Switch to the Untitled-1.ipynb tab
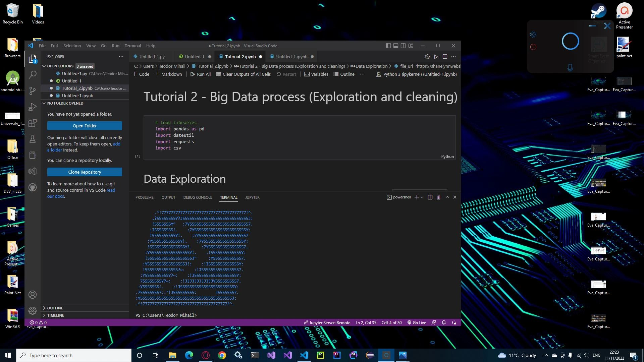Image resolution: width=644 pixels, height=362 pixels. [291, 57]
